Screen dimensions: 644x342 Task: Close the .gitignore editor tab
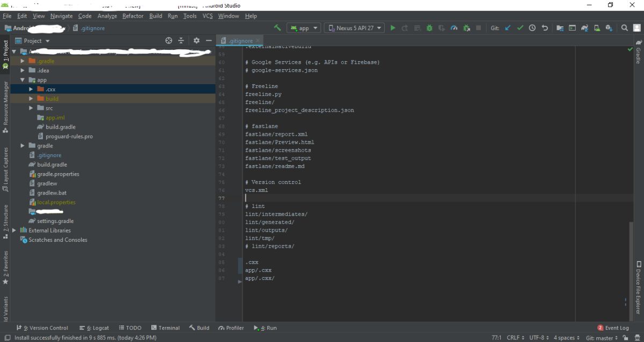coord(258,41)
